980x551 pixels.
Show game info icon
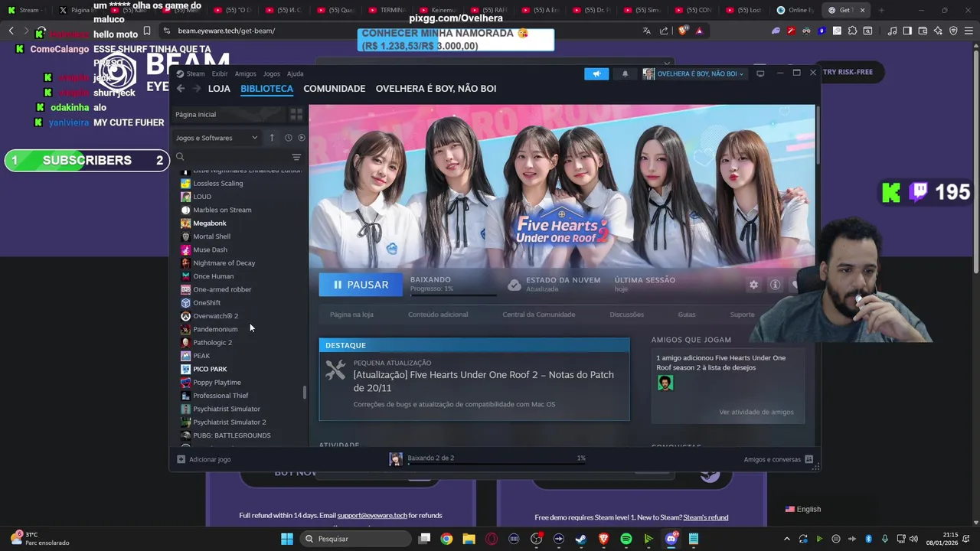(x=775, y=285)
